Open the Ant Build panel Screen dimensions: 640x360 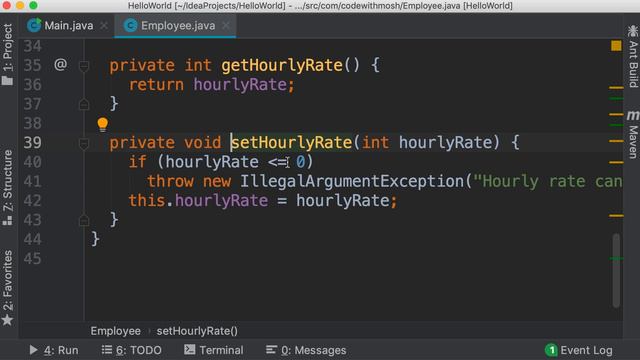point(633,56)
